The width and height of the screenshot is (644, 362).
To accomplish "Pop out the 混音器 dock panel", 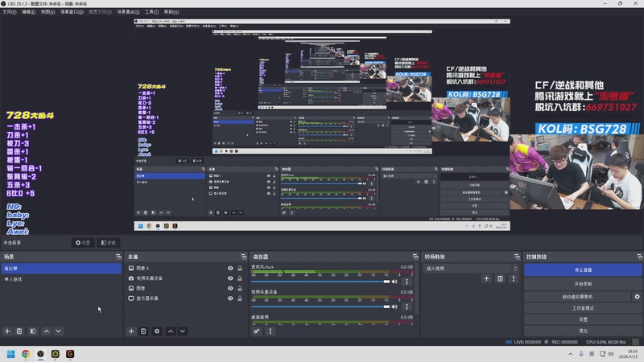I will tap(415, 257).
